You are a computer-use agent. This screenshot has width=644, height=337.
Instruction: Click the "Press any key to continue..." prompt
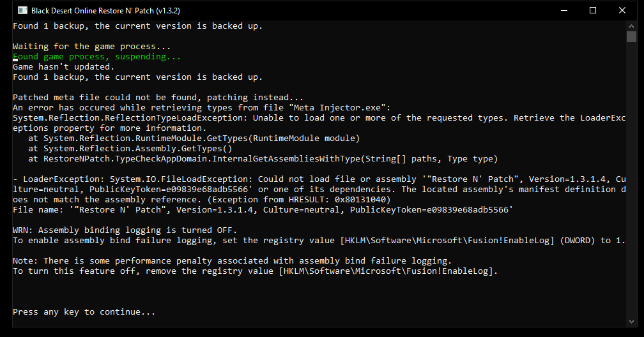(84, 312)
